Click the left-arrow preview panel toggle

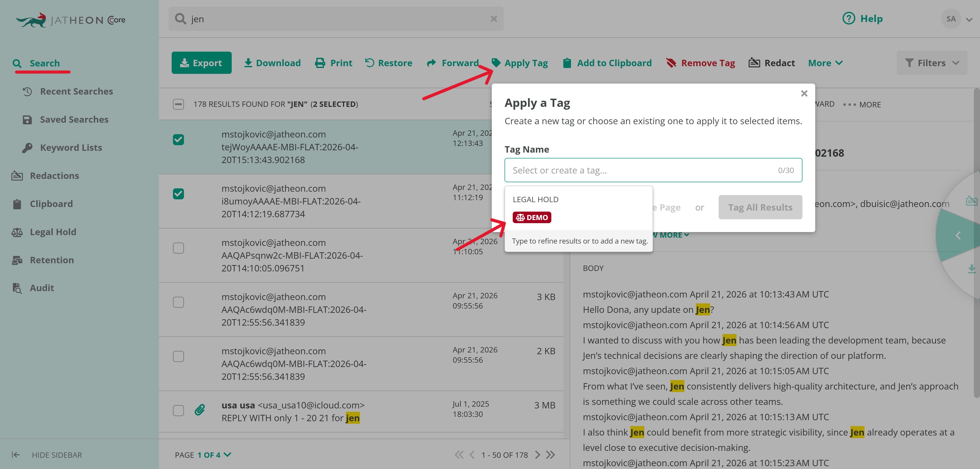(x=958, y=236)
